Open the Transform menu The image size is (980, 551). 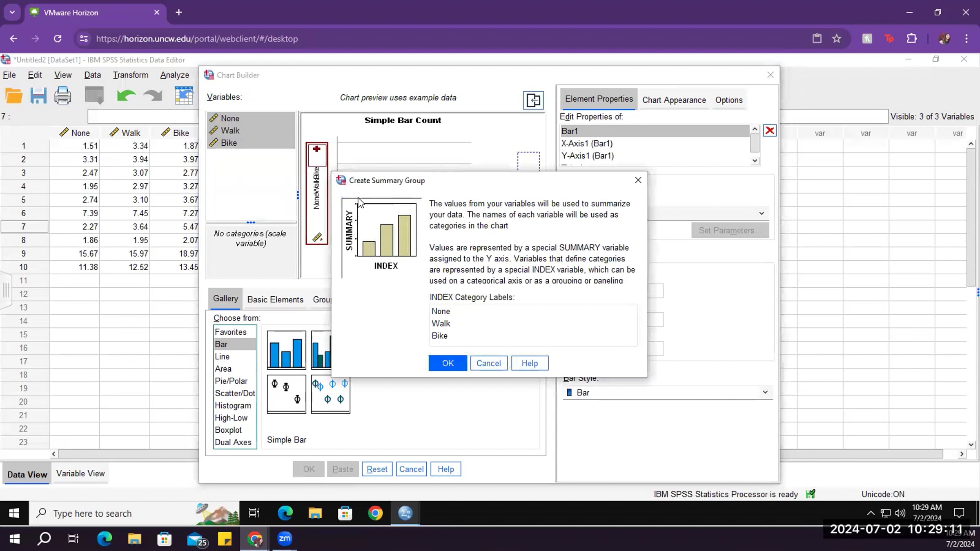coord(130,75)
